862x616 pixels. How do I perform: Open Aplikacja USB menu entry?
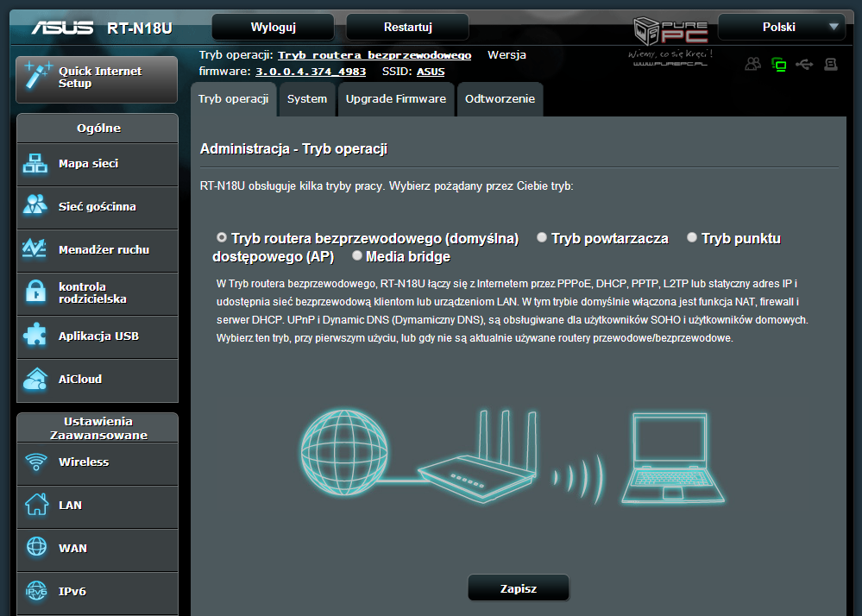[x=98, y=336]
